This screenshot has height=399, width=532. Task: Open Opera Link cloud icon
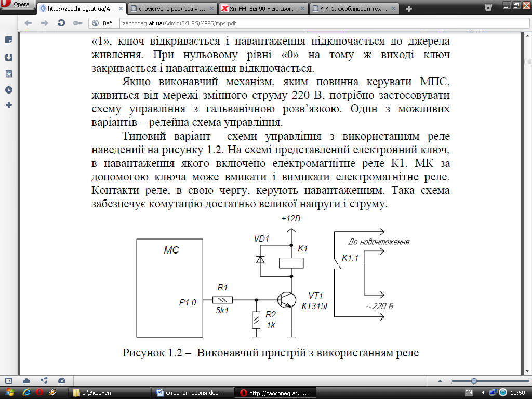26,381
